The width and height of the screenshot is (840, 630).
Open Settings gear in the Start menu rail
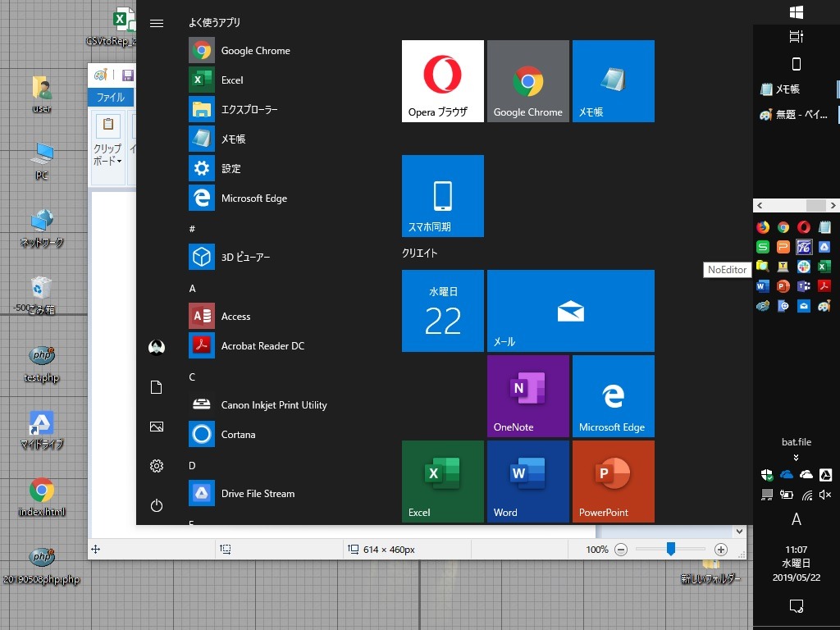click(x=157, y=466)
